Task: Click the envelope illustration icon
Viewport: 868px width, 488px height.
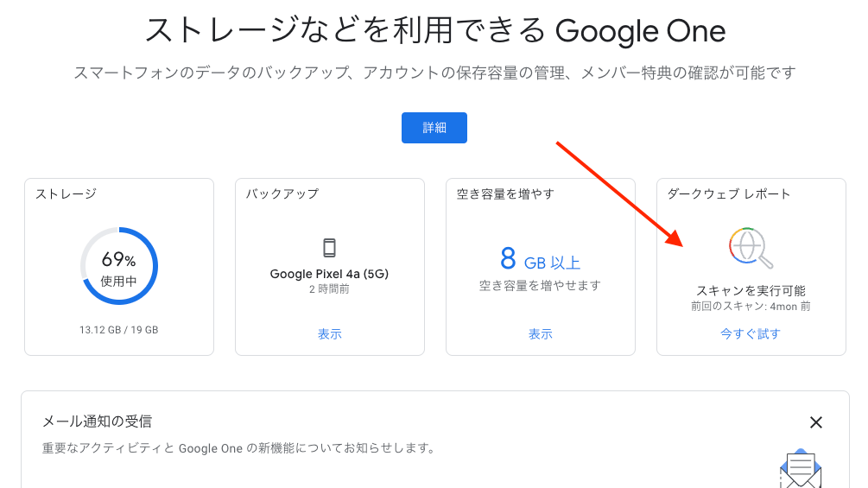Action: [801, 468]
